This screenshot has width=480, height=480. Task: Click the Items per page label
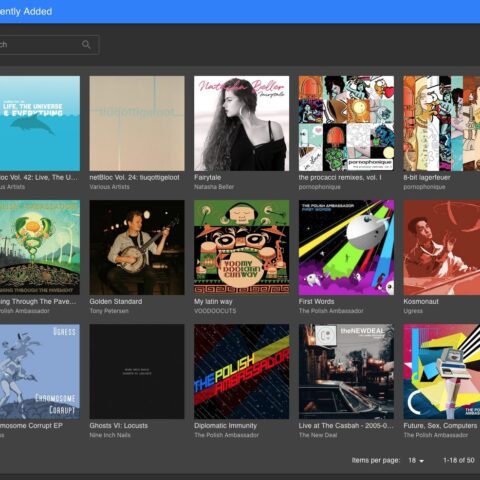[x=376, y=460]
